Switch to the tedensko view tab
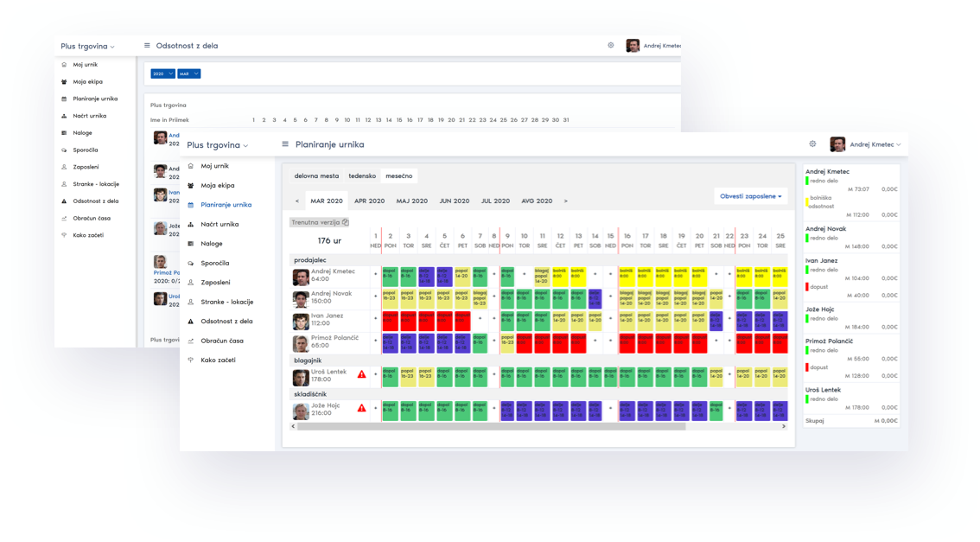The width and height of the screenshot is (980, 542). click(x=362, y=175)
